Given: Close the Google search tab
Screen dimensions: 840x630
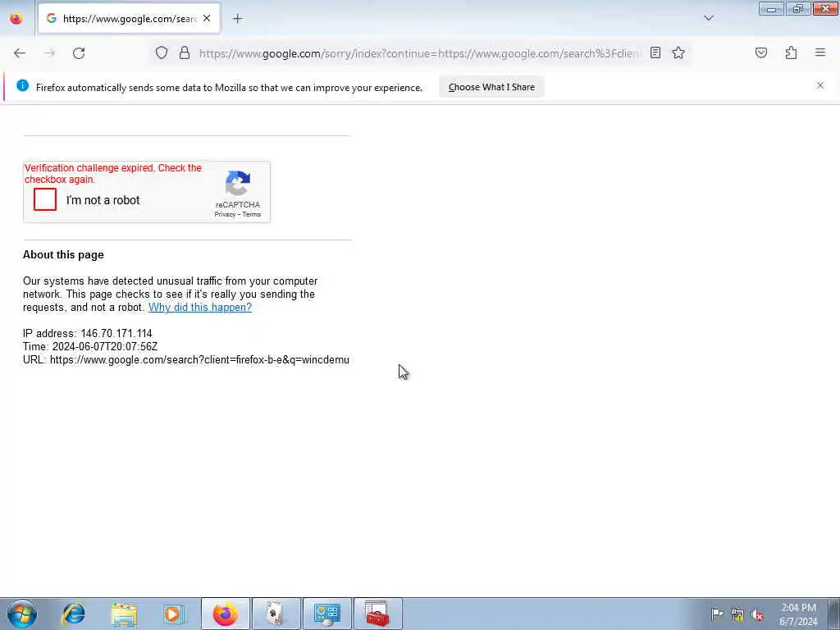Looking at the screenshot, I should (207, 18).
